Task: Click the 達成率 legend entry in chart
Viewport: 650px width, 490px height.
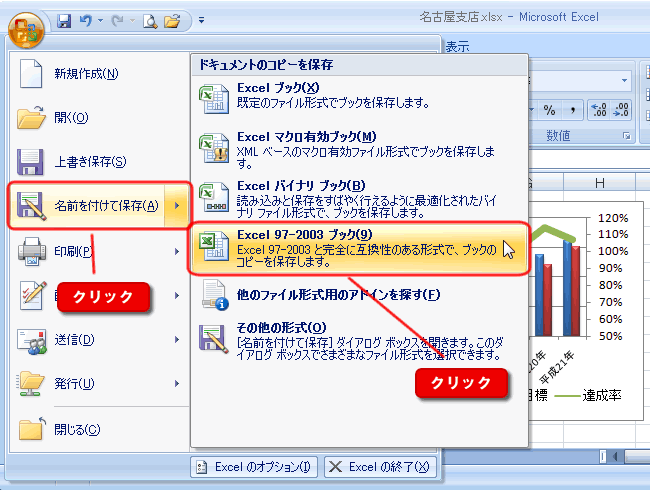Action: (588, 395)
